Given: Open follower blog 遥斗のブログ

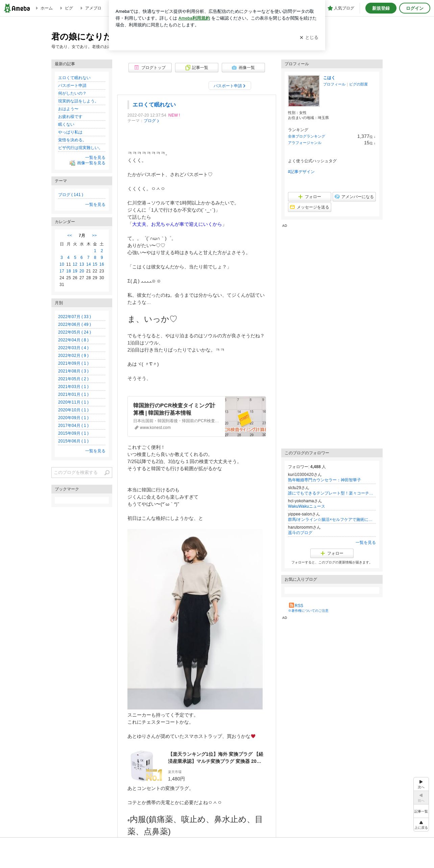Looking at the screenshot, I should [x=300, y=533].
